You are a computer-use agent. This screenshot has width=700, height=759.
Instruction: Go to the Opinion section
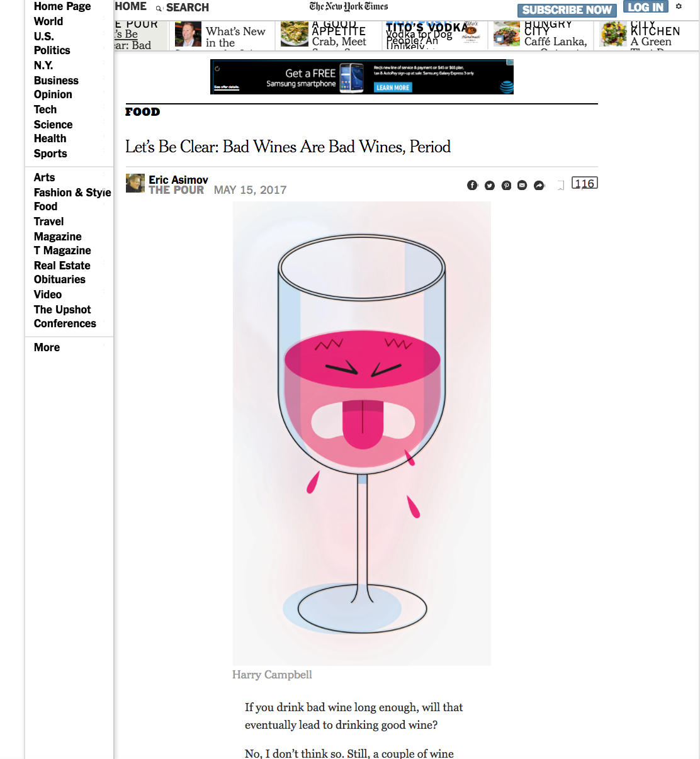click(x=53, y=94)
